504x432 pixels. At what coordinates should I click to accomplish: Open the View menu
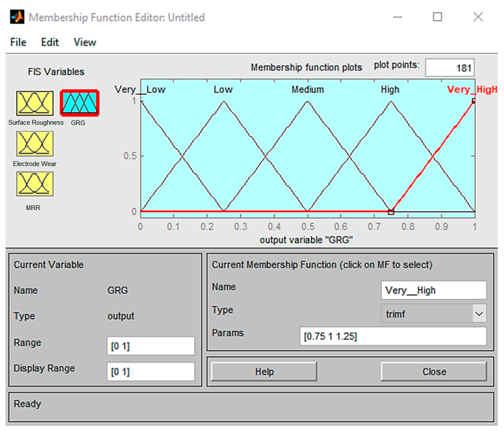click(x=85, y=42)
